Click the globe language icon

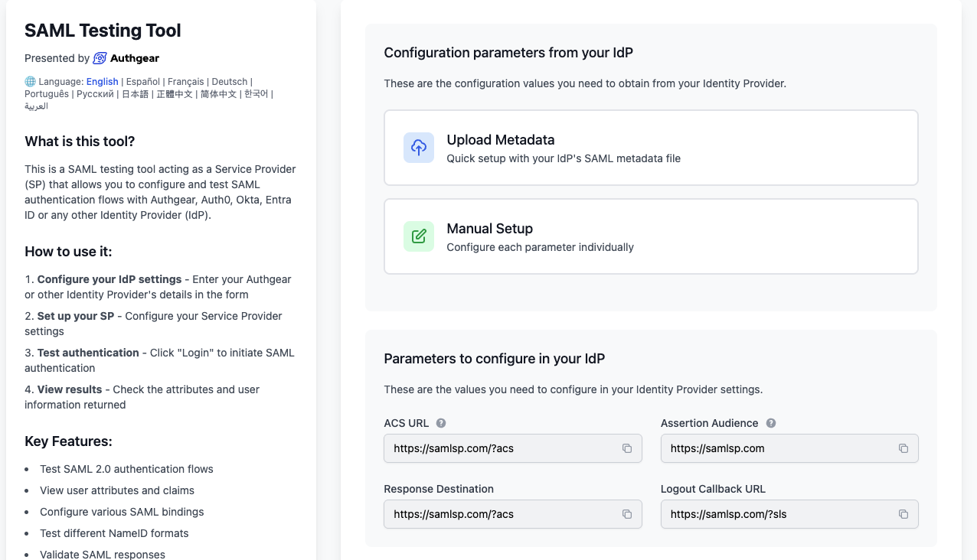[30, 82]
